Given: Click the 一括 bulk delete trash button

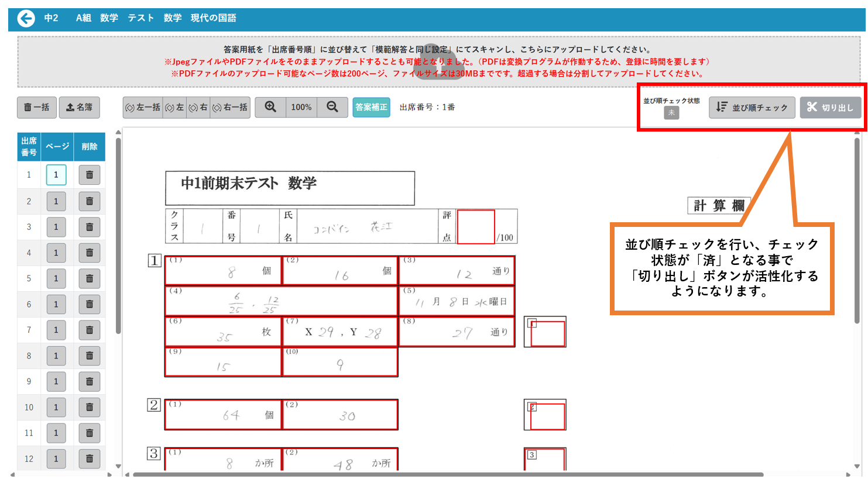Looking at the screenshot, I should pyautogui.click(x=37, y=108).
